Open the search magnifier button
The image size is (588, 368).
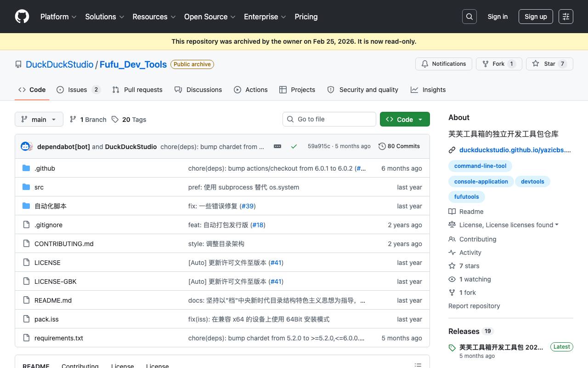[x=469, y=17]
